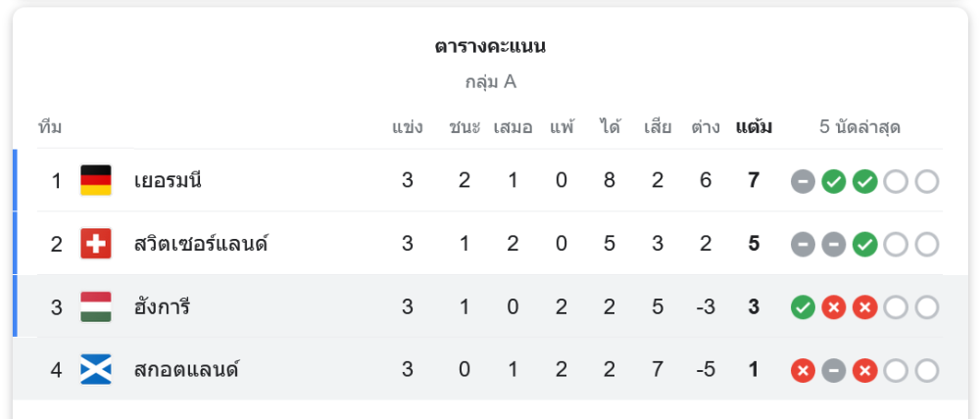Click Scotland's gray draw result icon

tap(833, 371)
